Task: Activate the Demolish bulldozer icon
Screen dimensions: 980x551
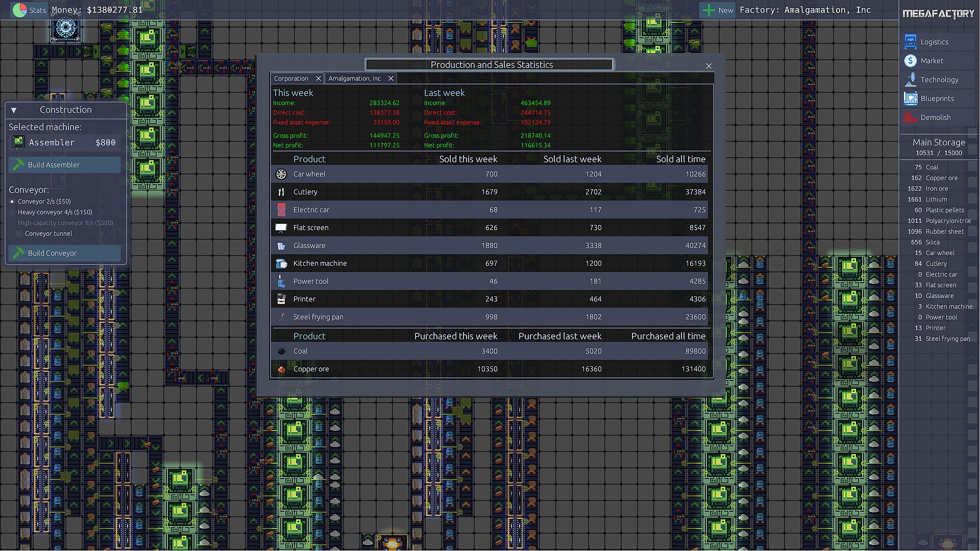Action: pyautogui.click(x=910, y=117)
